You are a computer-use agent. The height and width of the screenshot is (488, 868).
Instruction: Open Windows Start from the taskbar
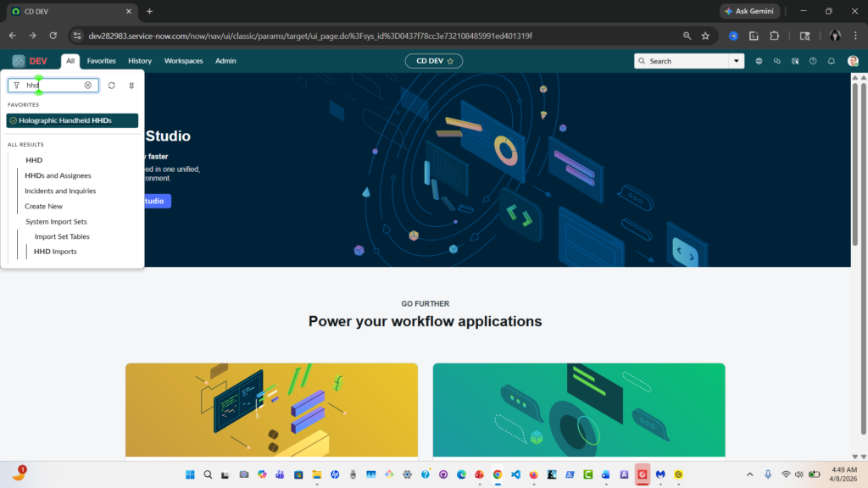(190, 474)
